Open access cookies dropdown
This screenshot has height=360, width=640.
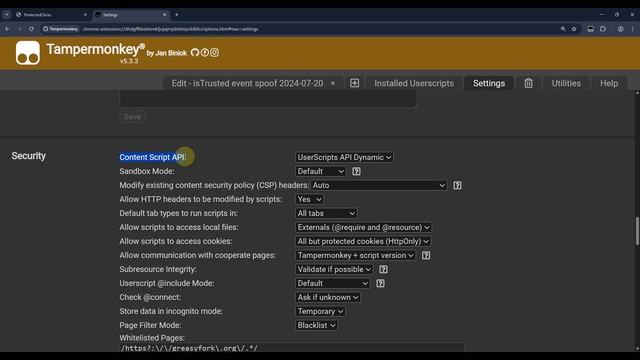[363, 241]
